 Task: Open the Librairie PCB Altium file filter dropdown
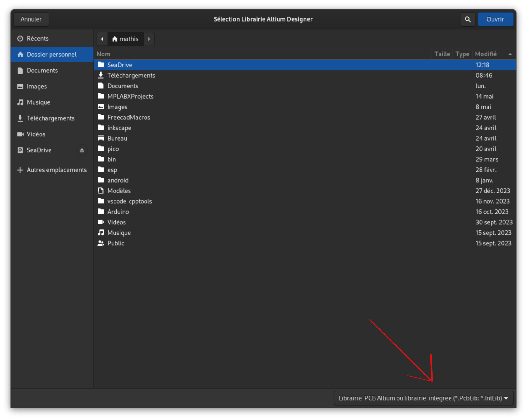click(x=423, y=398)
